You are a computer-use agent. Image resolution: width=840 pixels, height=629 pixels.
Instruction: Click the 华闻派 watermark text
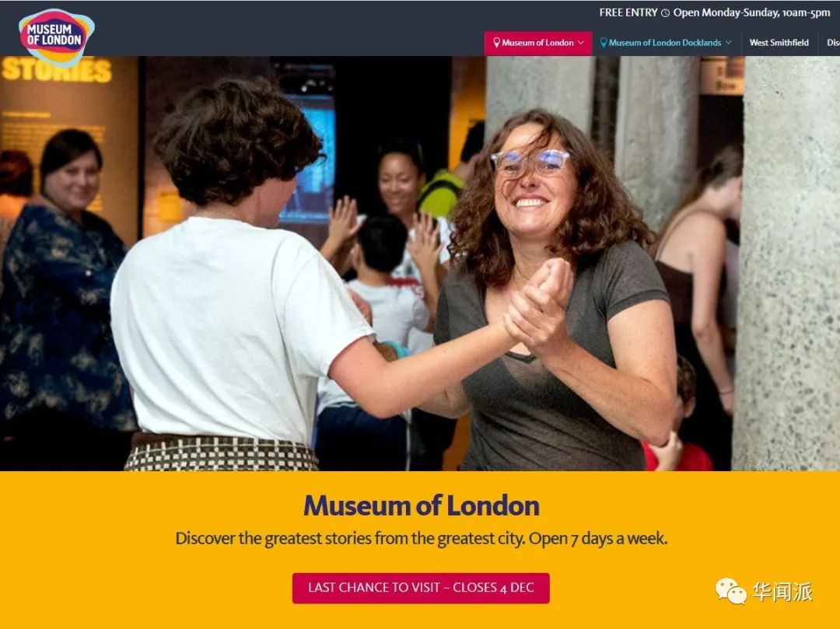(x=782, y=592)
